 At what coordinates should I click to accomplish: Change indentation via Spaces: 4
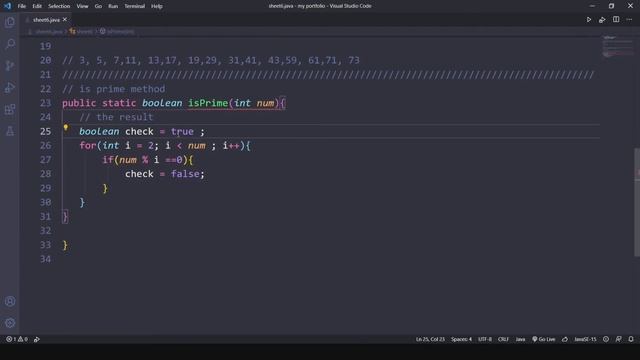(x=461, y=339)
